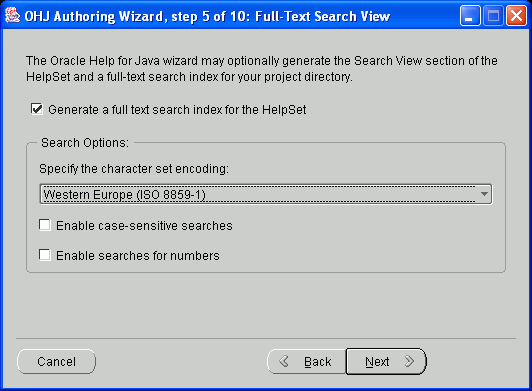Go back to the previous step
The width and height of the screenshot is (532, 391).
pyautogui.click(x=306, y=361)
